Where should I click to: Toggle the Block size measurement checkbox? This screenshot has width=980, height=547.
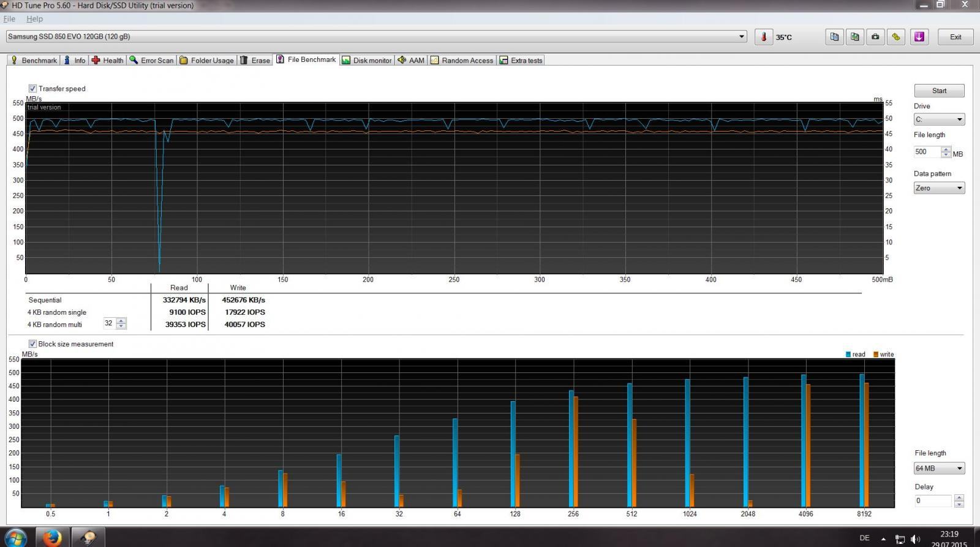32,344
